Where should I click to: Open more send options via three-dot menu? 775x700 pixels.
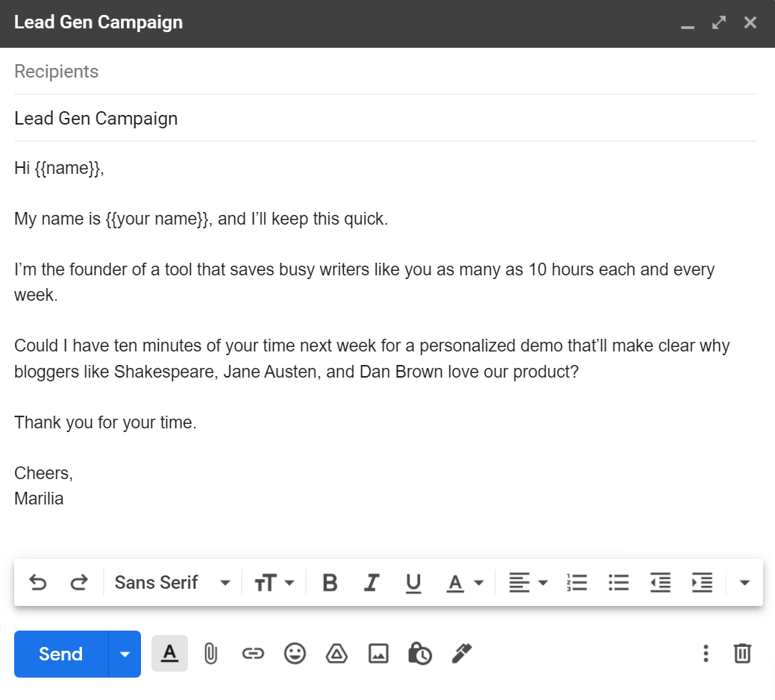pos(706,654)
